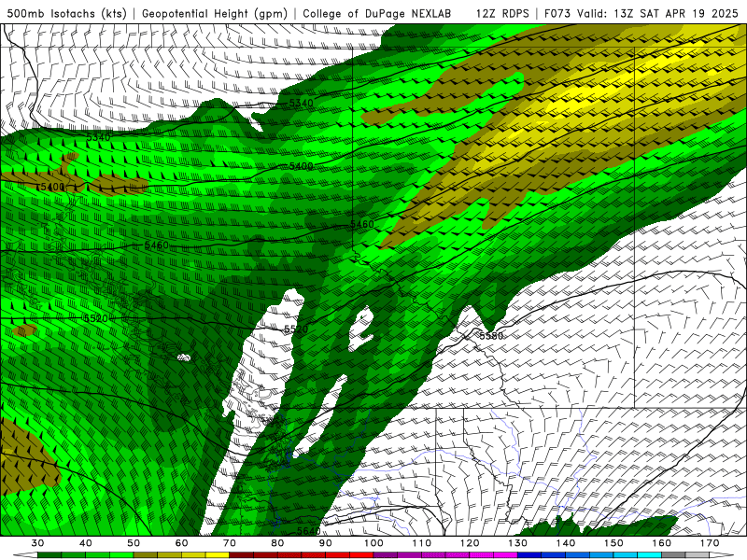Click the 'Geopotential Height (gpm)' header text
747x560 pixels.
pos(215,13)
